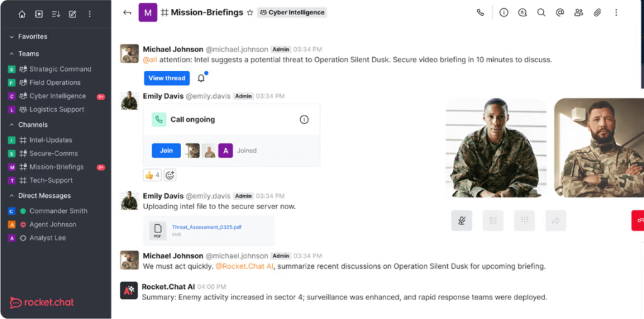End the call with red hang-up button
644x319 pixels.
[x=638, y=220]
